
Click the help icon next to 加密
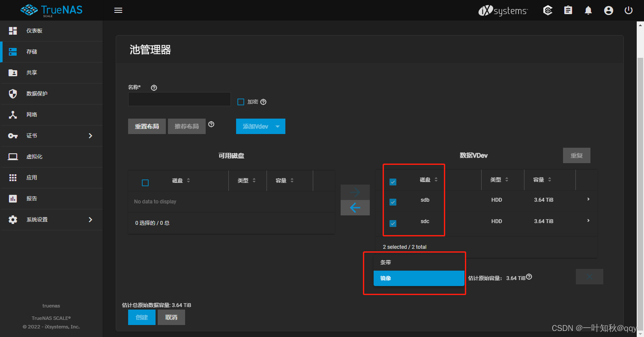tap(264, 102)
